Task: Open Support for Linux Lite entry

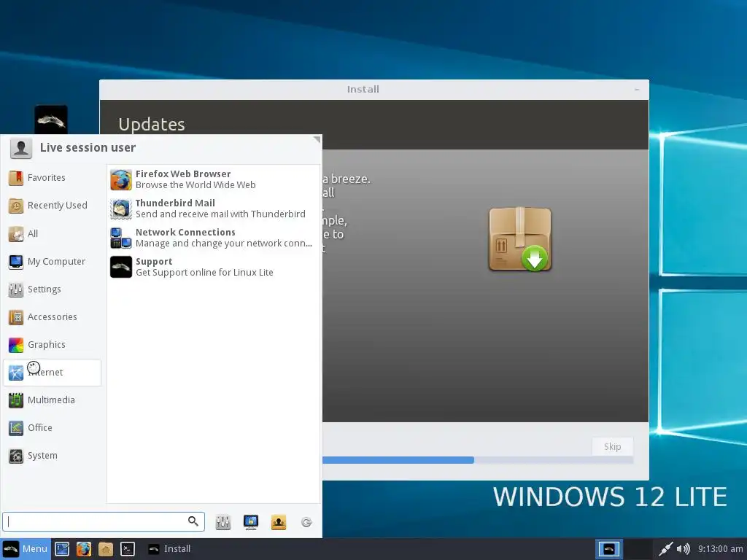Action: click(x=214, y=267)
